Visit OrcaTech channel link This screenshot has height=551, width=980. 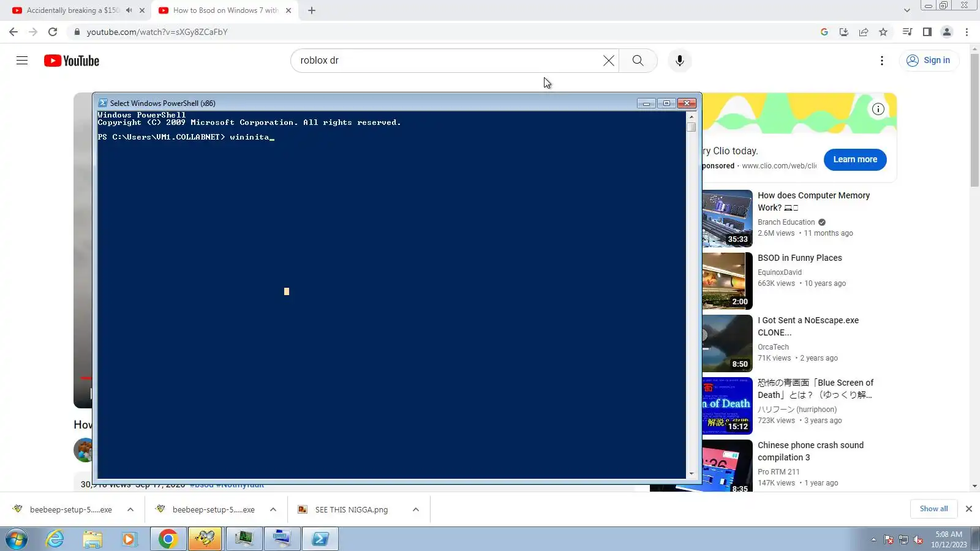click(x=773, y=347)
